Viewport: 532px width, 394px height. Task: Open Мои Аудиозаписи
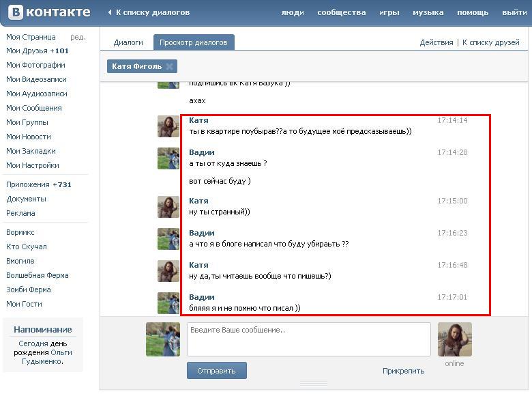(x=37, y=94)
